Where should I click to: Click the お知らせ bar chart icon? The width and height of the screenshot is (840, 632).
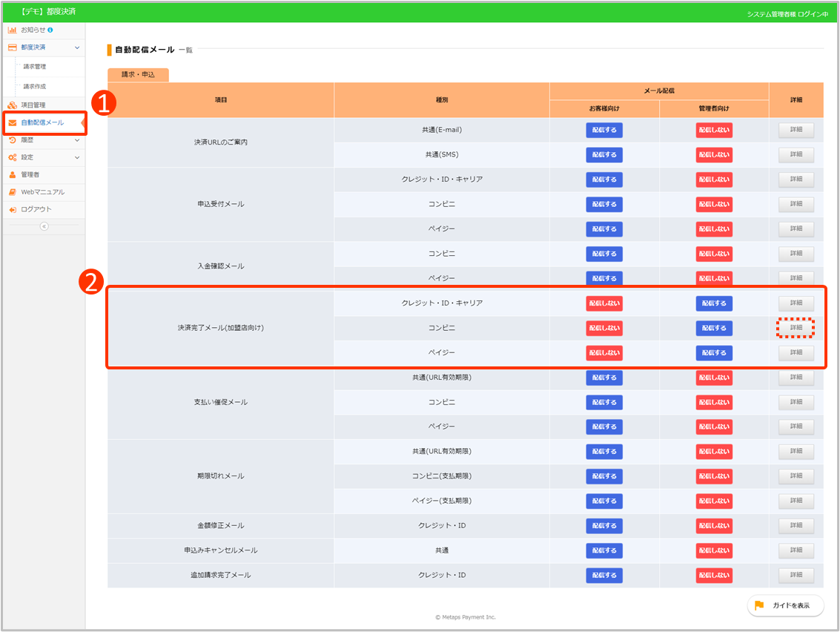[12, 30]
